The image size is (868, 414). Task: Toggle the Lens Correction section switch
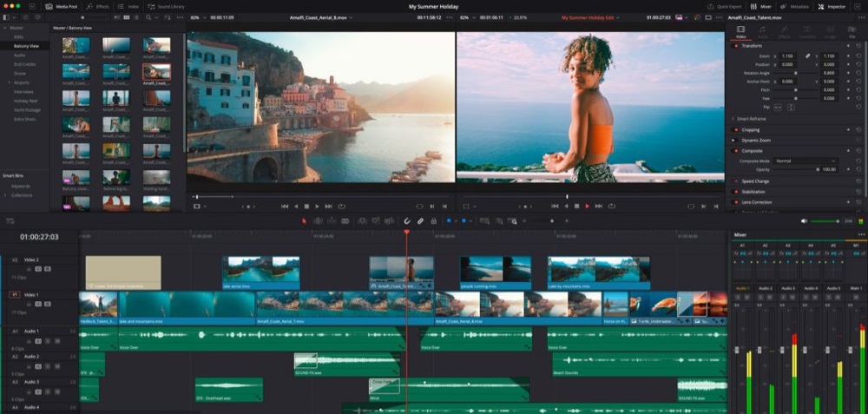[736, 202]
